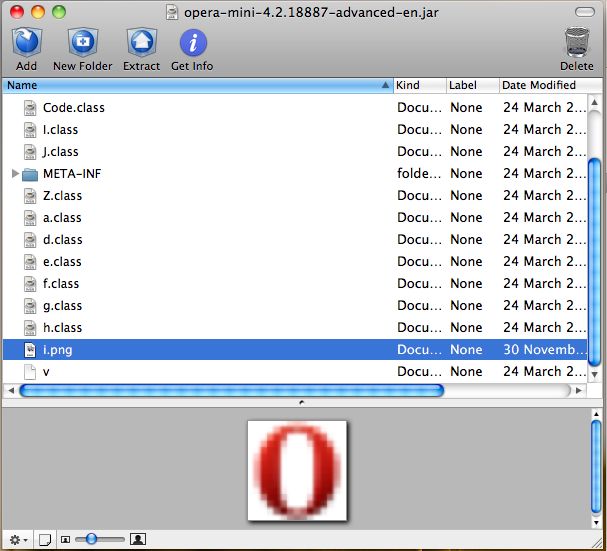The width and height of the screenshot is (607, 551).
Task: Click the file list scroll down arrow
Action: pyautogui.click(x=594, y=374)
